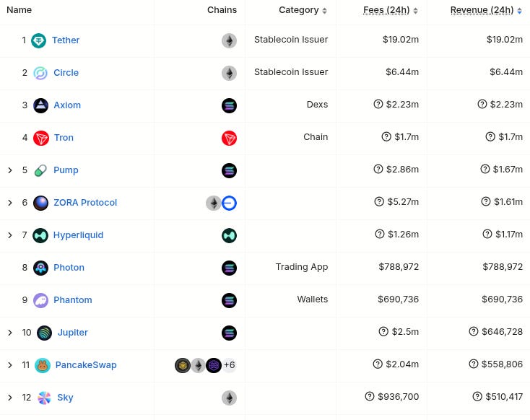Click the Base chain icon in ZORA row

click(x=229, y=203)
